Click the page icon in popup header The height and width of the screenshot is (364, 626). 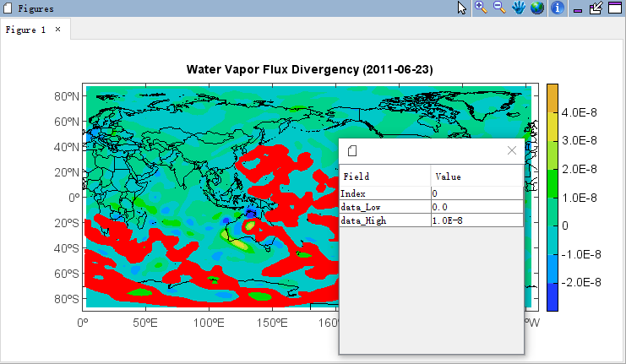352,151
